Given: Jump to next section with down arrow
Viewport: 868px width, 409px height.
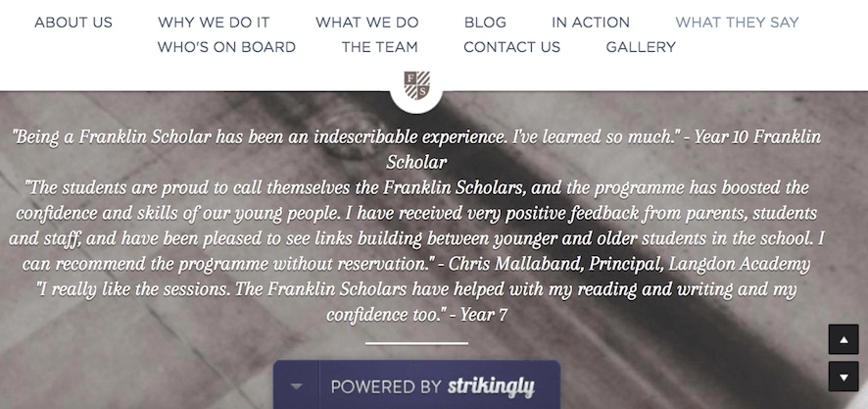Looking at the screenshot, I should 844,376.
